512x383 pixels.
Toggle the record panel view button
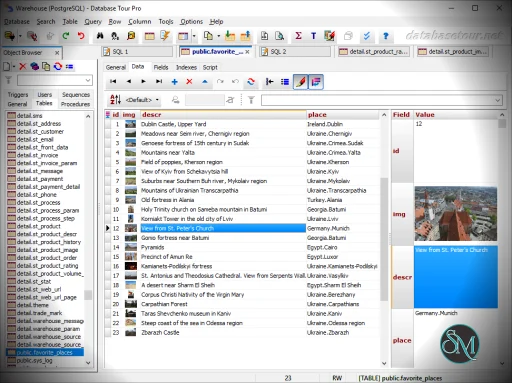tap(316, 82)
